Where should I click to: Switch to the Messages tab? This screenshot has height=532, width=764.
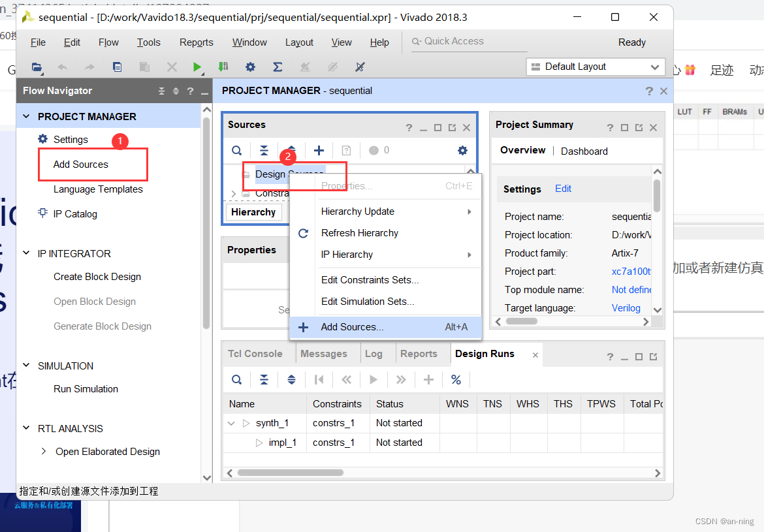coord(324,354)
